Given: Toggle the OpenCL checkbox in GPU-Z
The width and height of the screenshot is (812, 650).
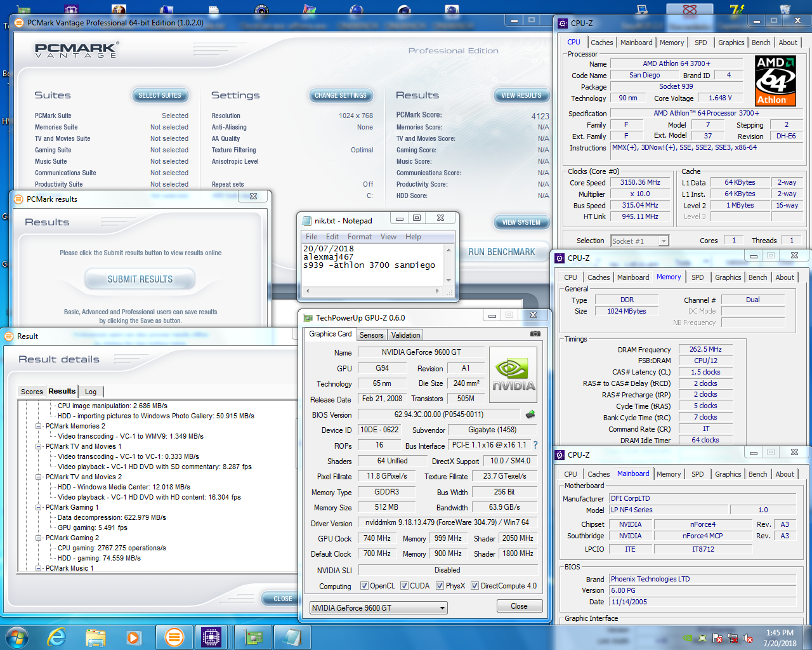Looking at the screenshot, I should tap(364, 586).
